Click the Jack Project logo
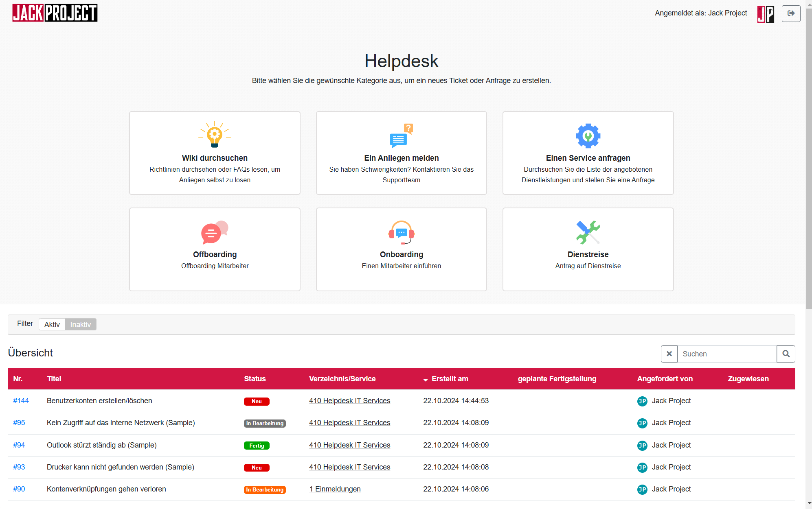 coord(55,13)
